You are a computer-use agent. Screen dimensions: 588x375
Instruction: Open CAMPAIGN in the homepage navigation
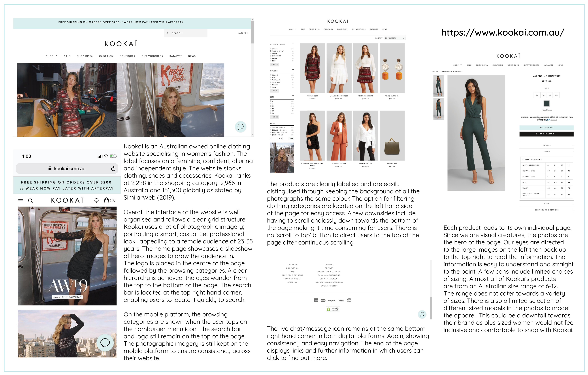[x=106, y=56]
